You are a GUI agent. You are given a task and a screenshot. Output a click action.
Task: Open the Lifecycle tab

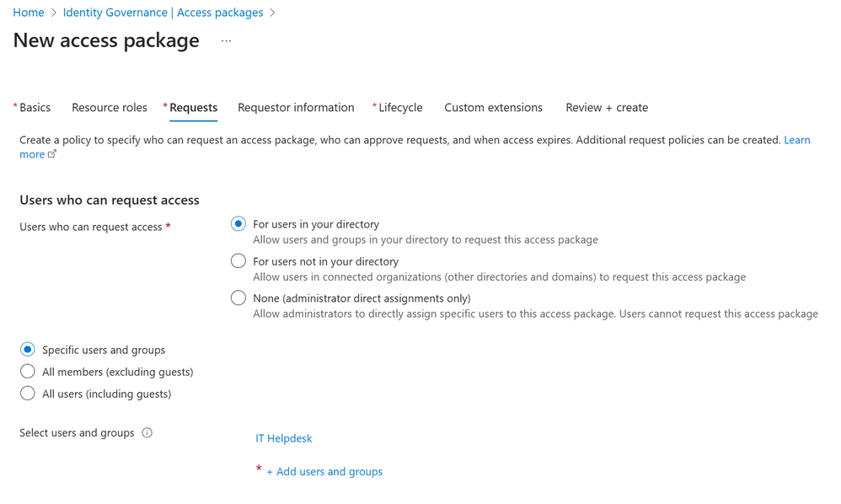pyautogui.click(x=400, y=108)
